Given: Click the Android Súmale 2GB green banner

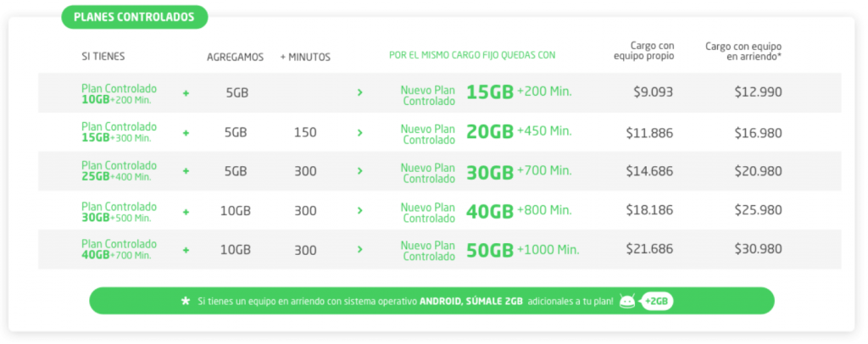Looking at the screenshot, I should [431, 301].
